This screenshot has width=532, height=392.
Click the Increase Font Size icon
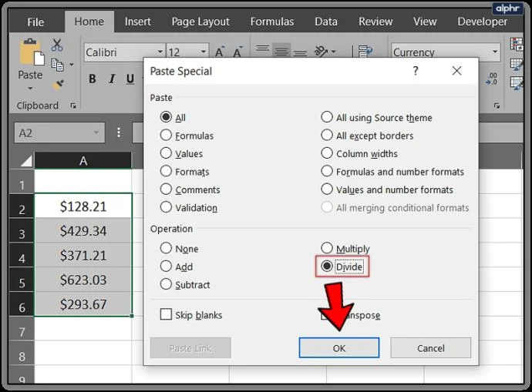coord(220,52)
